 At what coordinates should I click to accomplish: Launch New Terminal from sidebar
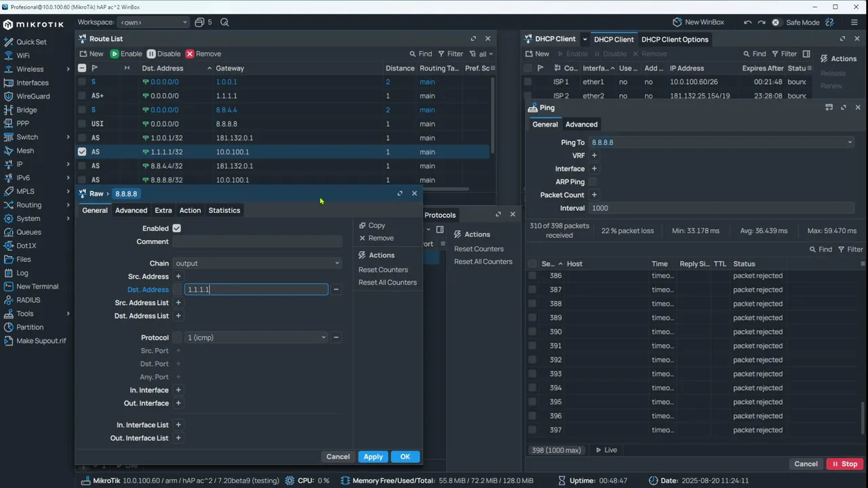[x=37, y=286]
